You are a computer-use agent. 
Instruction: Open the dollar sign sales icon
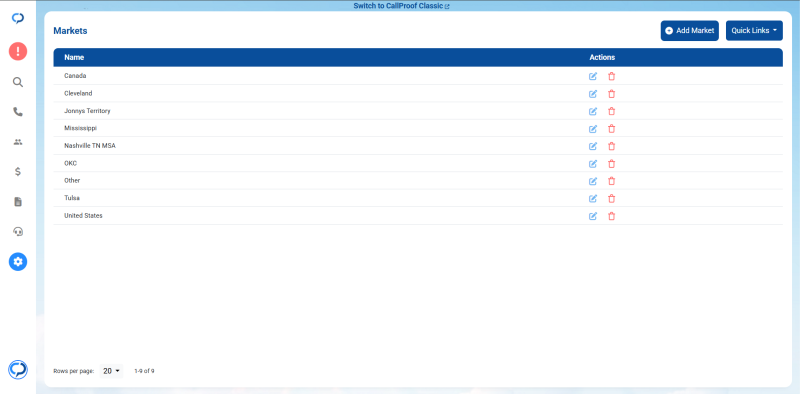coord(18,171)
